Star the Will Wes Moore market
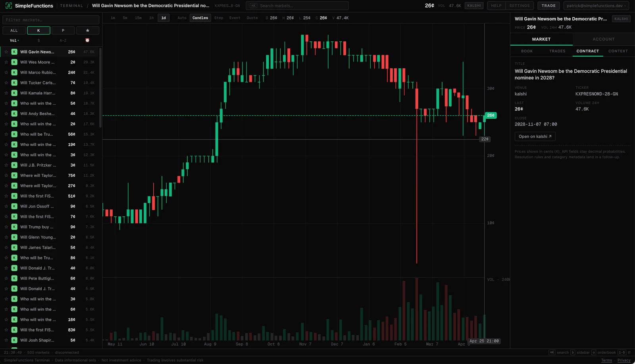The height and width of the screenshot is (364, 635). click(6, 62)
